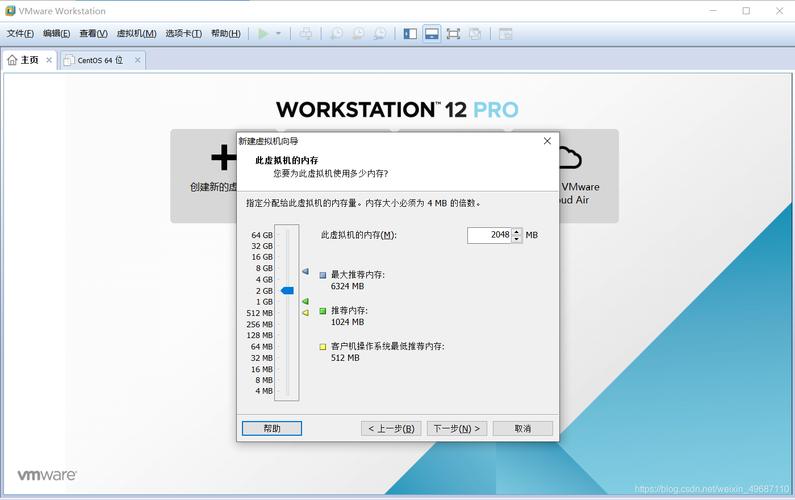Open the 查看(V) menu
The height and width of the screenshot is (500, 795).
tap(93, 33)
